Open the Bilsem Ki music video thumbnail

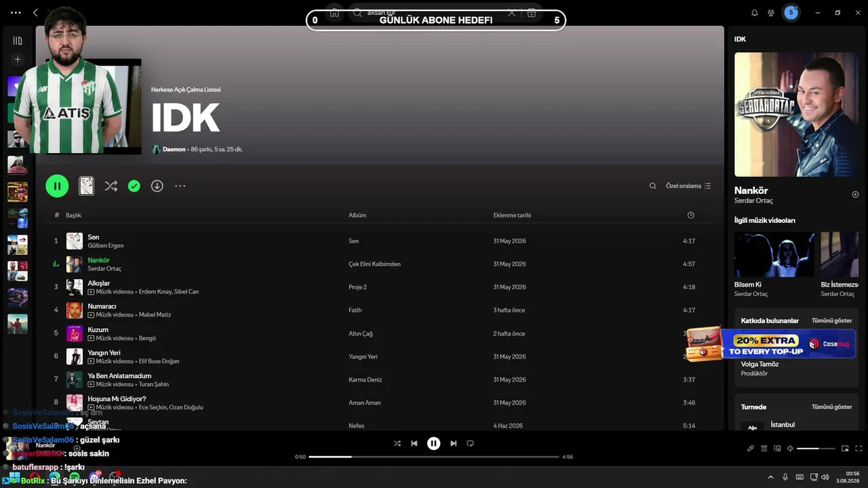[774, 254]
